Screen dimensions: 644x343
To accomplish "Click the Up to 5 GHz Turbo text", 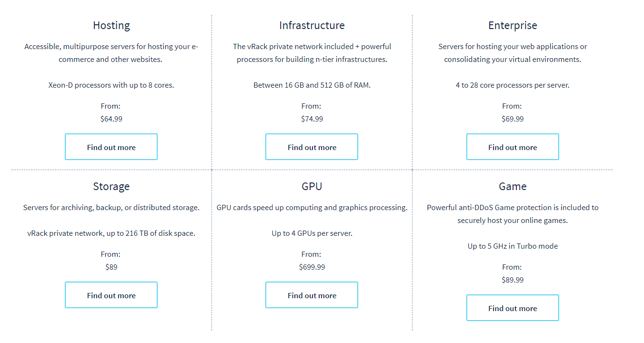I will 513,246.
